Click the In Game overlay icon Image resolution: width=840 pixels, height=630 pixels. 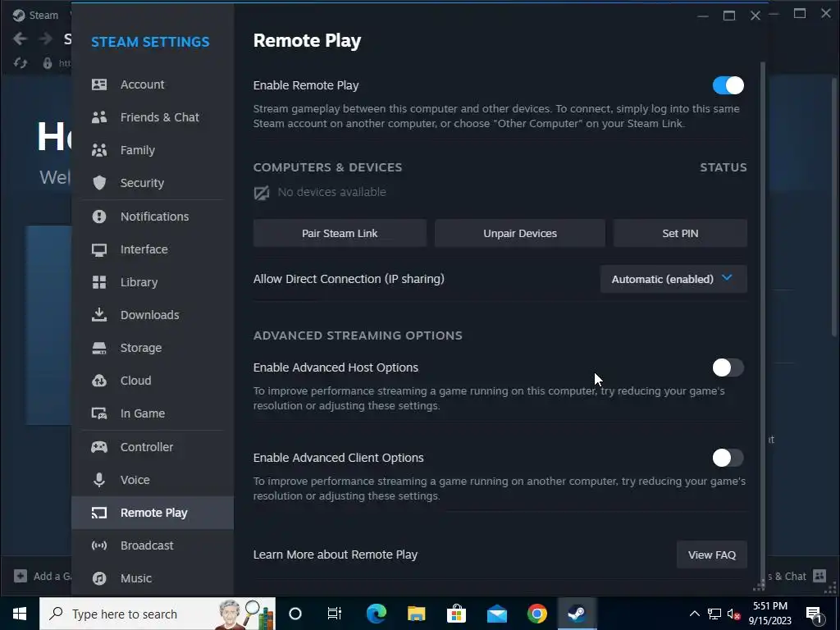(99, 413)
